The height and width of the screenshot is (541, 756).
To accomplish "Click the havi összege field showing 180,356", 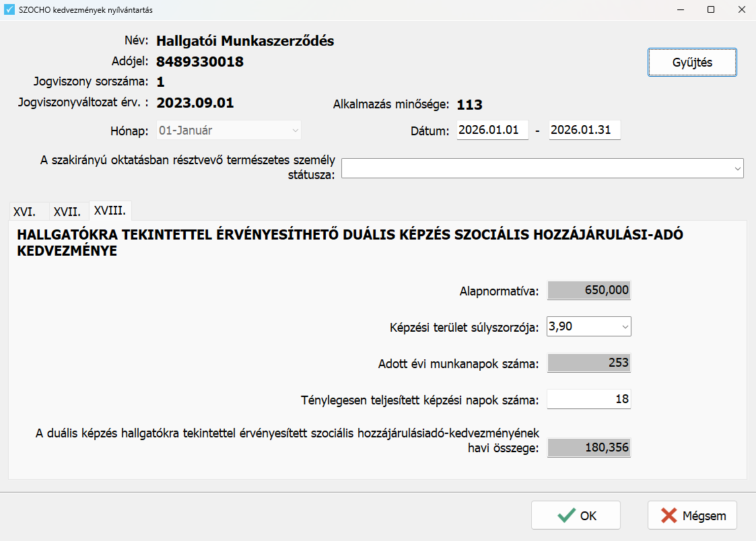I will (x=589, y=448).
